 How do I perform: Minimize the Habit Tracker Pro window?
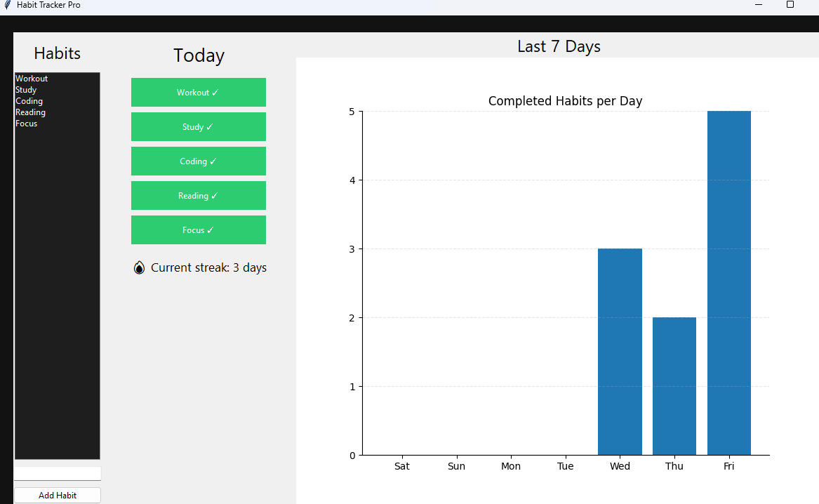[759, 5]
